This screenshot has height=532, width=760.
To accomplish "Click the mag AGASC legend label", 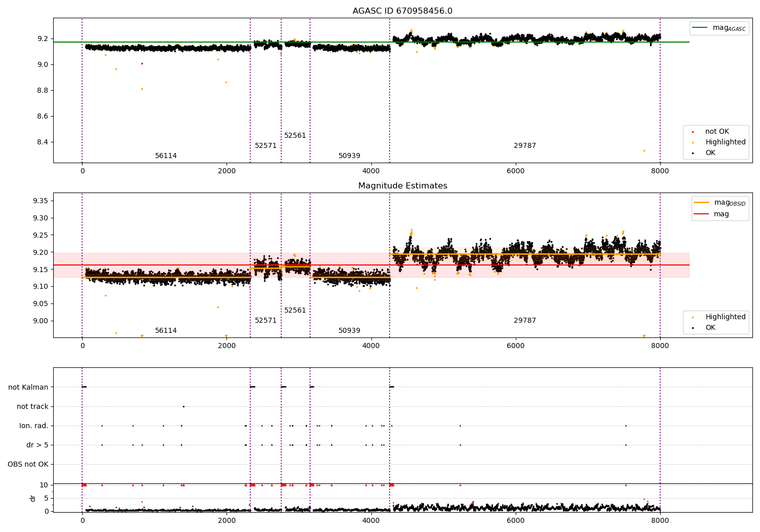I will [729, 28].
